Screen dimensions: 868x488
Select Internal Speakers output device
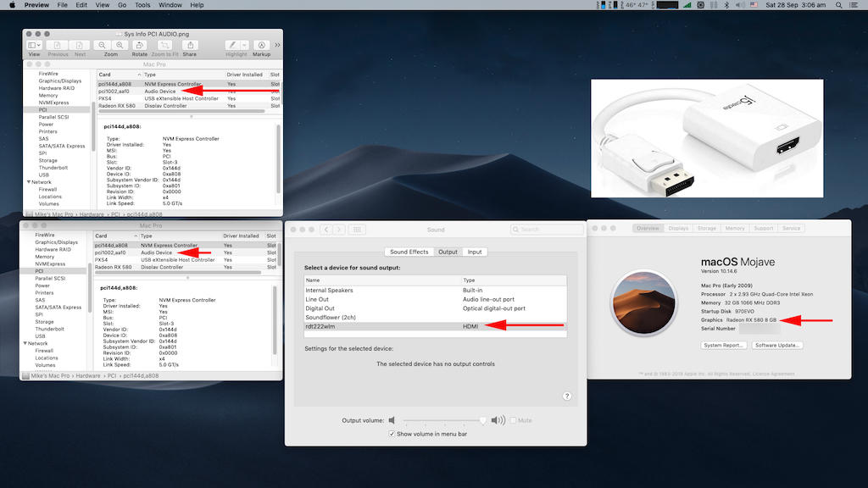click(435, 290)
